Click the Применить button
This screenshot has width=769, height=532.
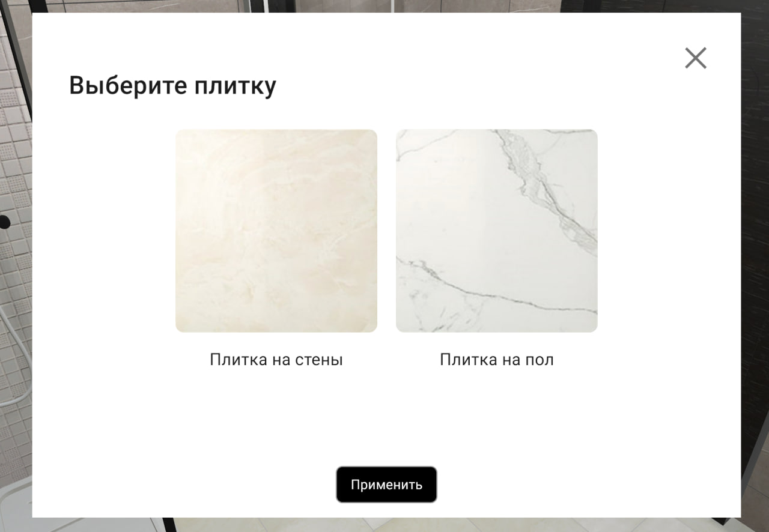click(386, 485)
